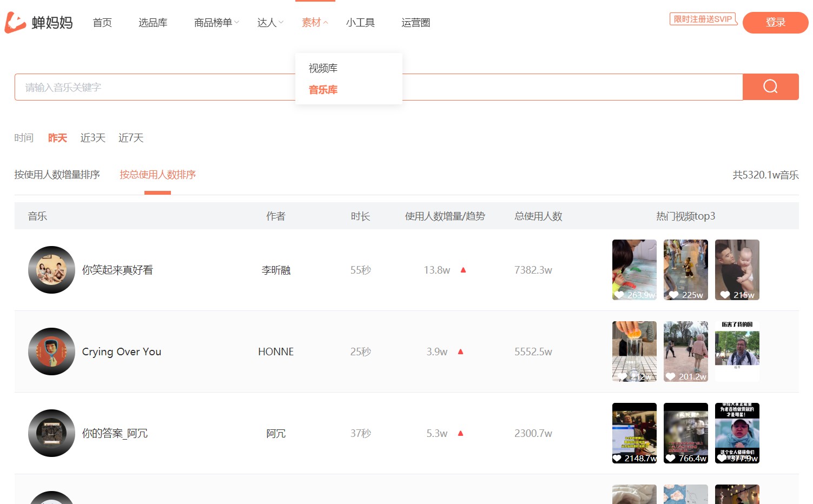The image size is (813, 504).
Task: Click the 登录 login button
Action: [x=775, y=23]
